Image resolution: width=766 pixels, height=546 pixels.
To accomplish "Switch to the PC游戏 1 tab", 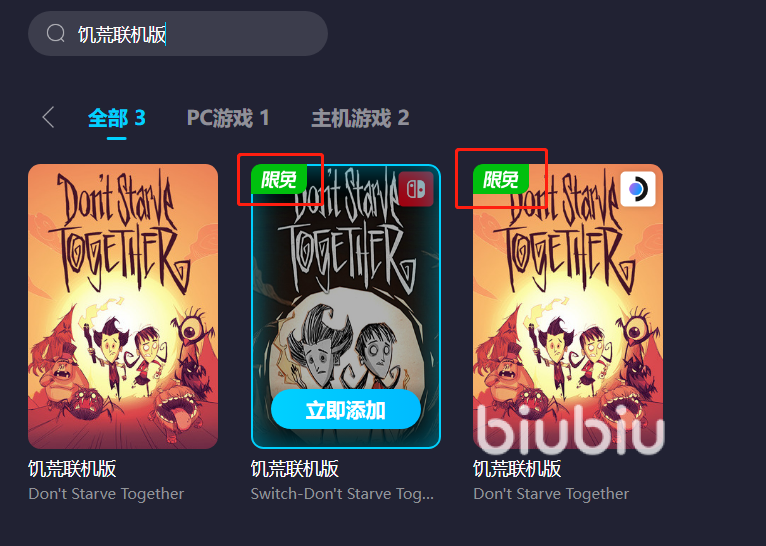I will tap(228, 118).
